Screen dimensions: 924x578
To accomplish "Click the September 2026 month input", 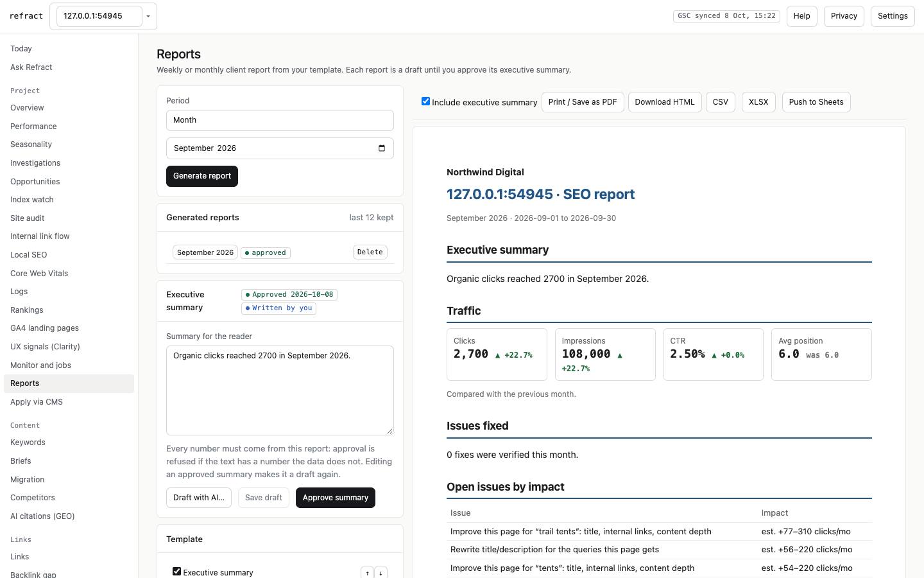I will pyautogui.click(x=280, y=148).
